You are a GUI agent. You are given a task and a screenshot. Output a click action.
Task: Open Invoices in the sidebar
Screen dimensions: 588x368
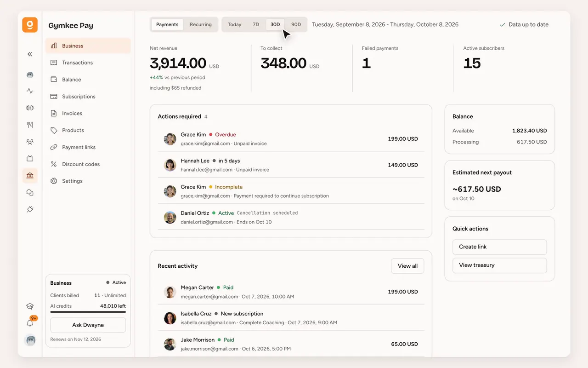(x=88, y=114)
